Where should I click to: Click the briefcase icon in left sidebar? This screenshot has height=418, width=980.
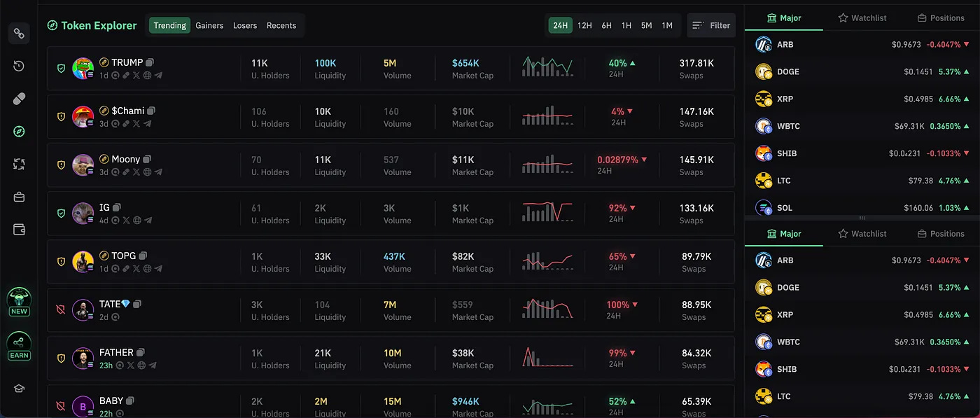(18, 197)
